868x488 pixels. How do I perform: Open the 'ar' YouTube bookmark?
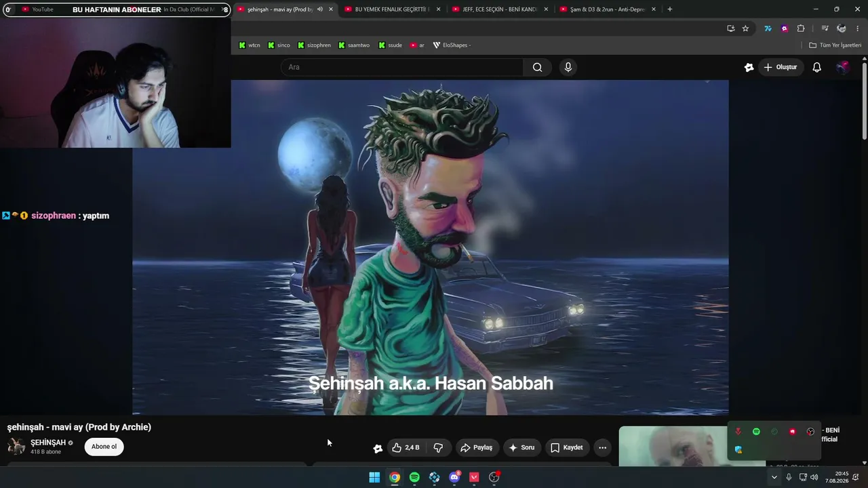tap(417, 45)
